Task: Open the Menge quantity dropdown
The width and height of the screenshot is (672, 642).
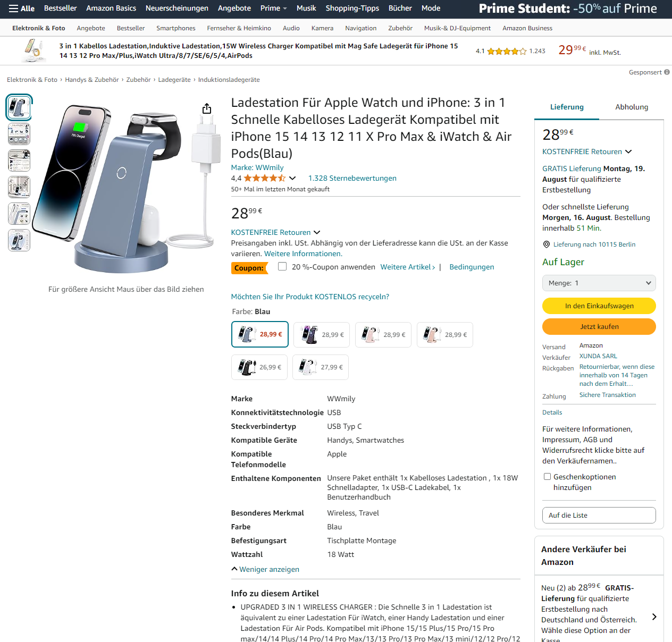Action: [599, 283]
